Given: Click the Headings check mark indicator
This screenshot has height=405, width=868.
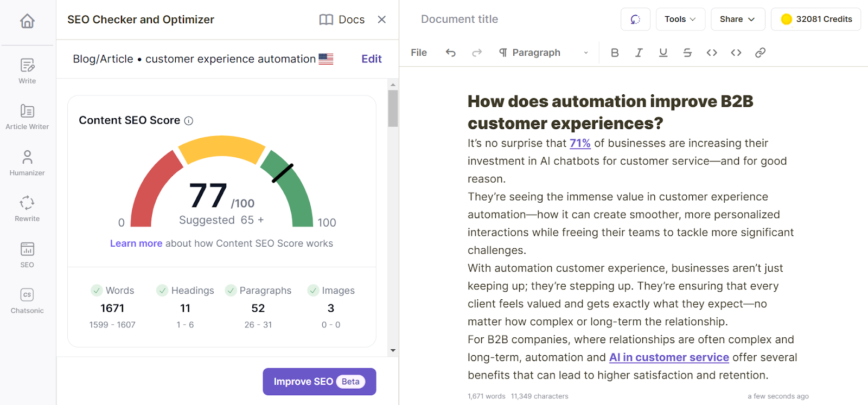Looking at the screenshot, I should click(162, 291).
